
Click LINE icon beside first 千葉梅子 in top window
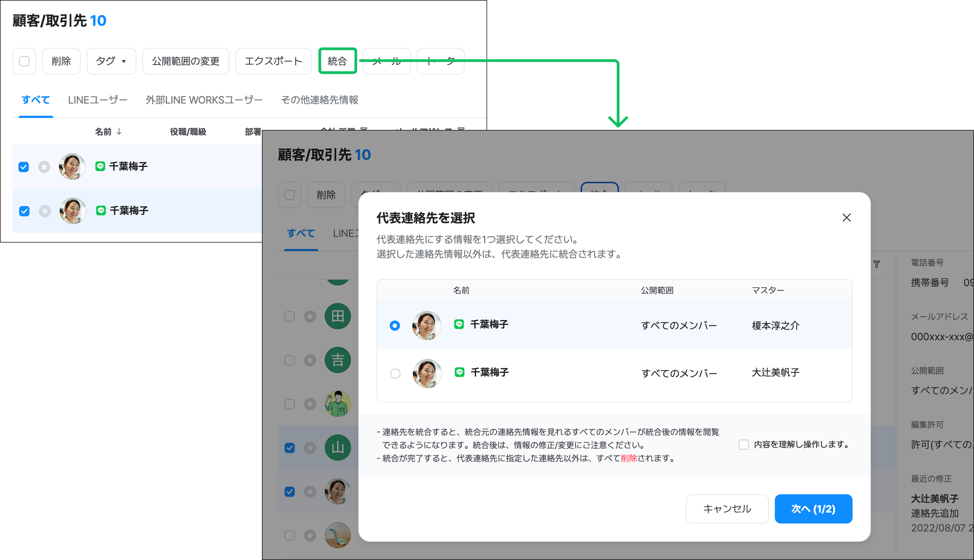(100, 166)
